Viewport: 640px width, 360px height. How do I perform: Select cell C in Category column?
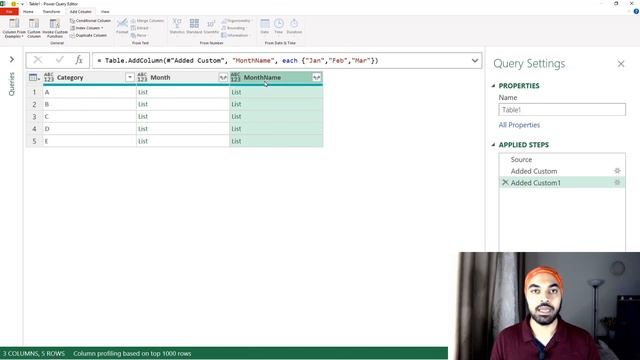[89, 117]
